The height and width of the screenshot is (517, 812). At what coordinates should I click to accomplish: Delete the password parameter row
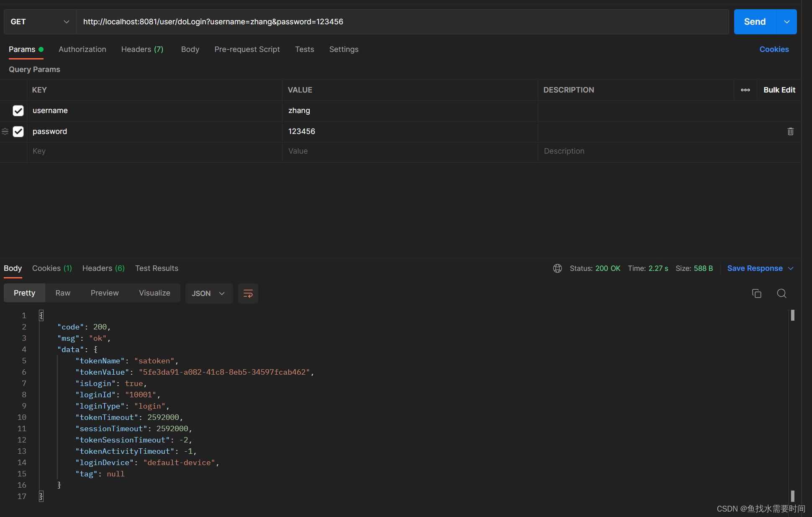[x=790, y=131]
